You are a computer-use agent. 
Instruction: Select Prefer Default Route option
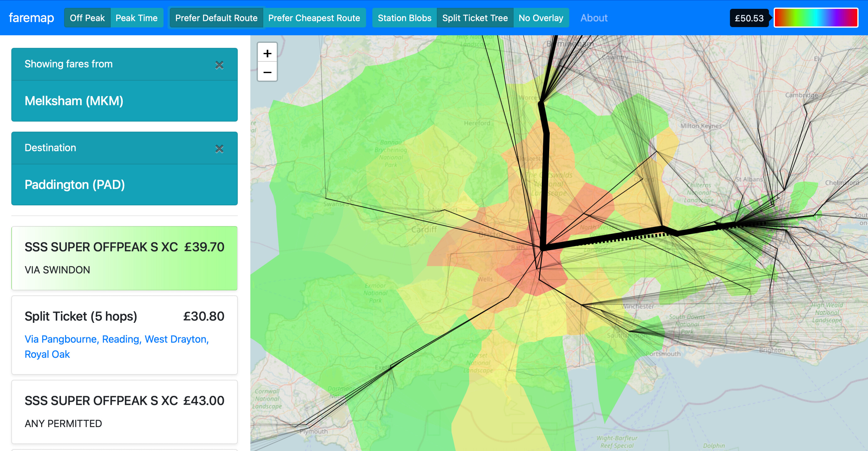(x=216, y=18)
